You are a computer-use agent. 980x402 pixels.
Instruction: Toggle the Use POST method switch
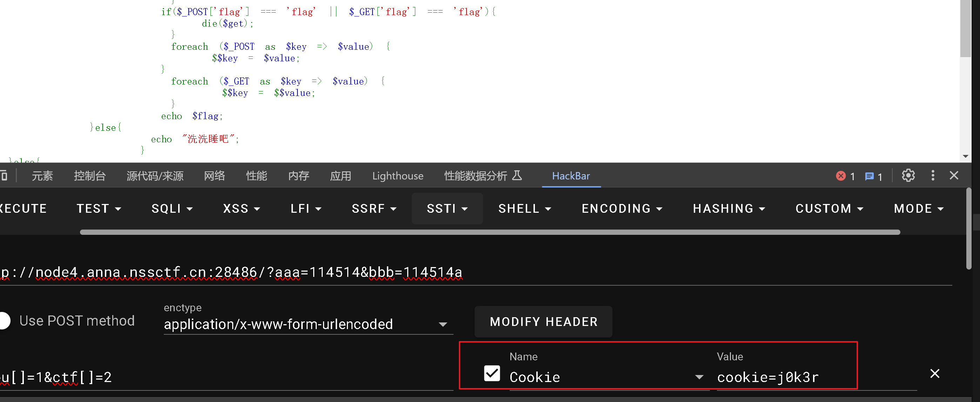pyautogui.click(x=5, y=321)
